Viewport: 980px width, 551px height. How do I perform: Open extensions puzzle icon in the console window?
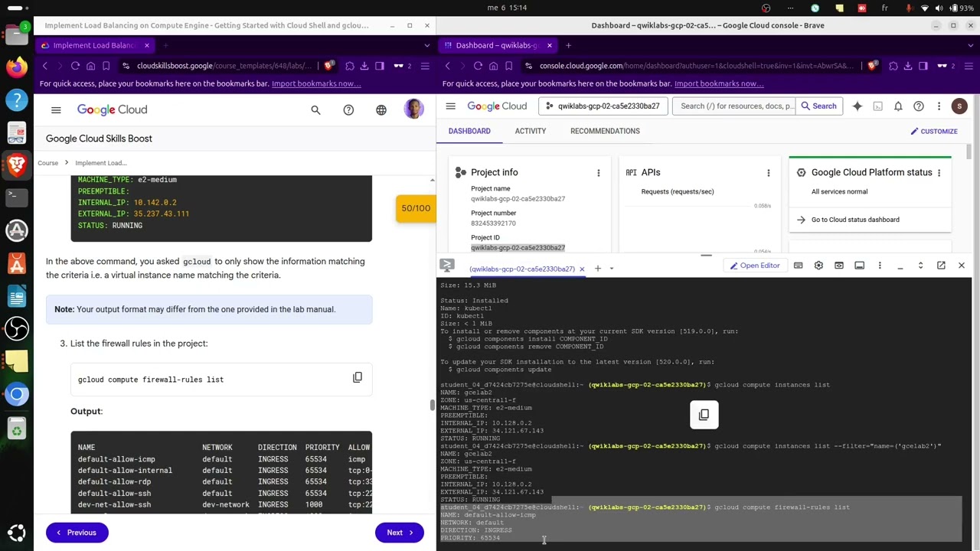coord(893,66)
